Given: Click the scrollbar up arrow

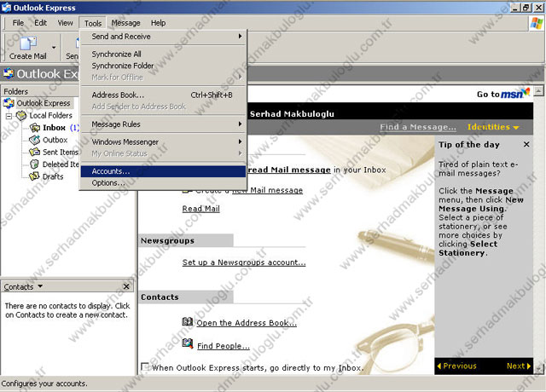Looking at the screenshot, I should tap(538, 91).
